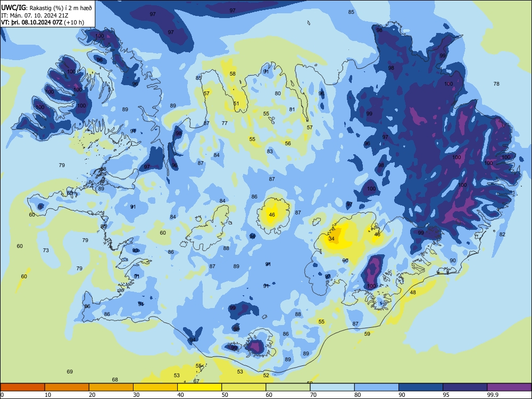This screenshot has height=399, width=532.
Task: Click the map value '58' in the north
Action: (x=232, y=73)
